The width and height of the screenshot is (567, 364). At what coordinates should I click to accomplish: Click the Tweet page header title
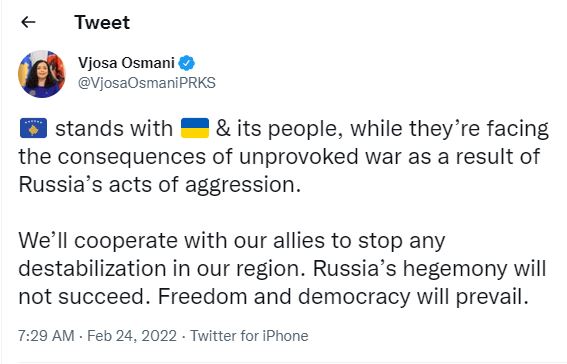[x=102, y=22]
